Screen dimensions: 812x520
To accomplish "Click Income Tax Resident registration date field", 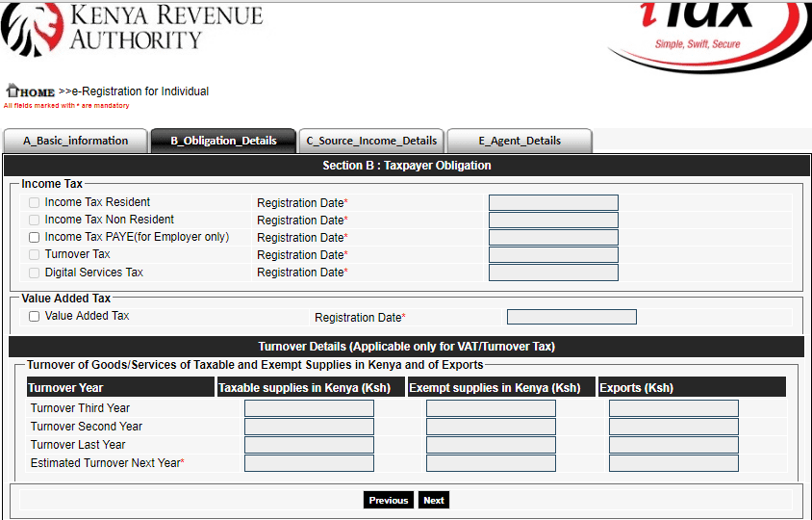I will tap(553, 203).
